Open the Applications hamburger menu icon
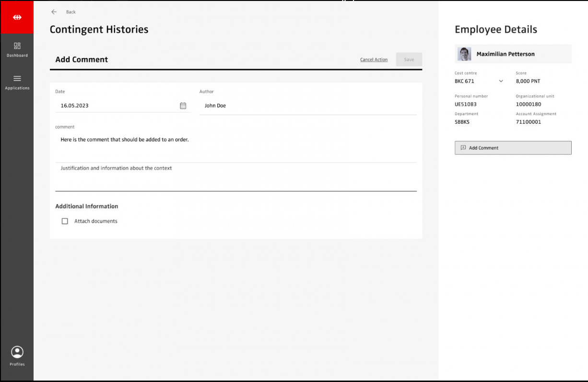 click(17, 79)
